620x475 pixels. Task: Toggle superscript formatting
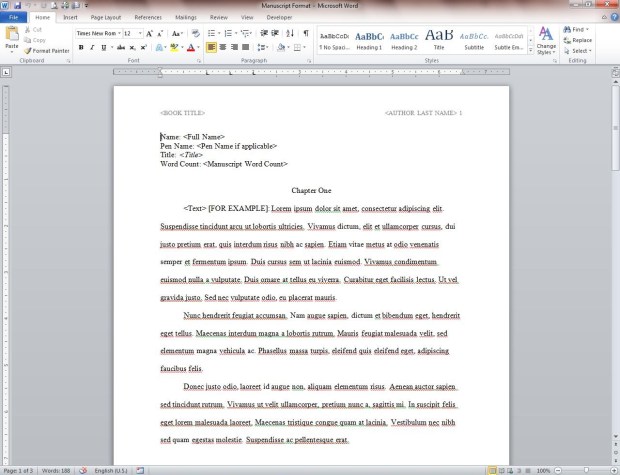tap(144, 47)
